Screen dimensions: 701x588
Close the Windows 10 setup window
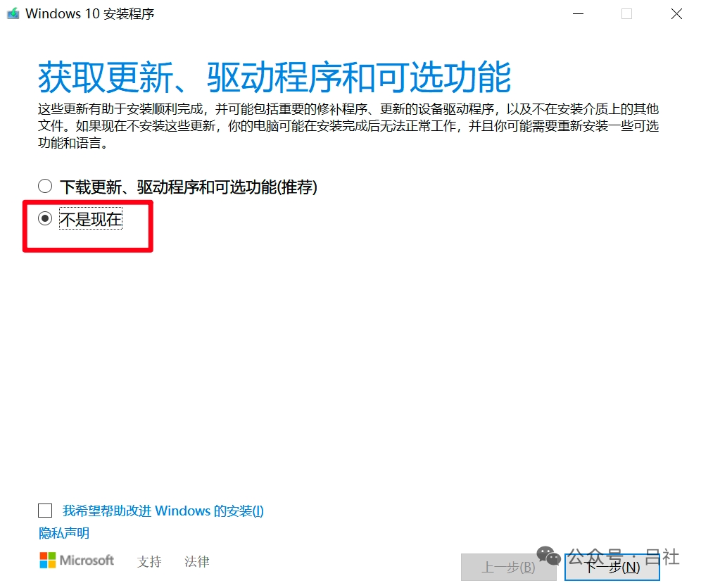[676, 14]
